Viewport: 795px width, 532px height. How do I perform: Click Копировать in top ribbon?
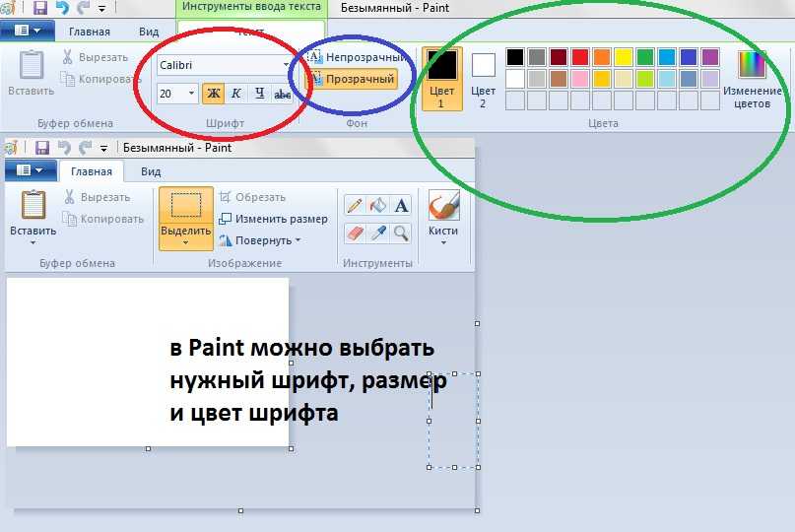[x=99, y=79]
